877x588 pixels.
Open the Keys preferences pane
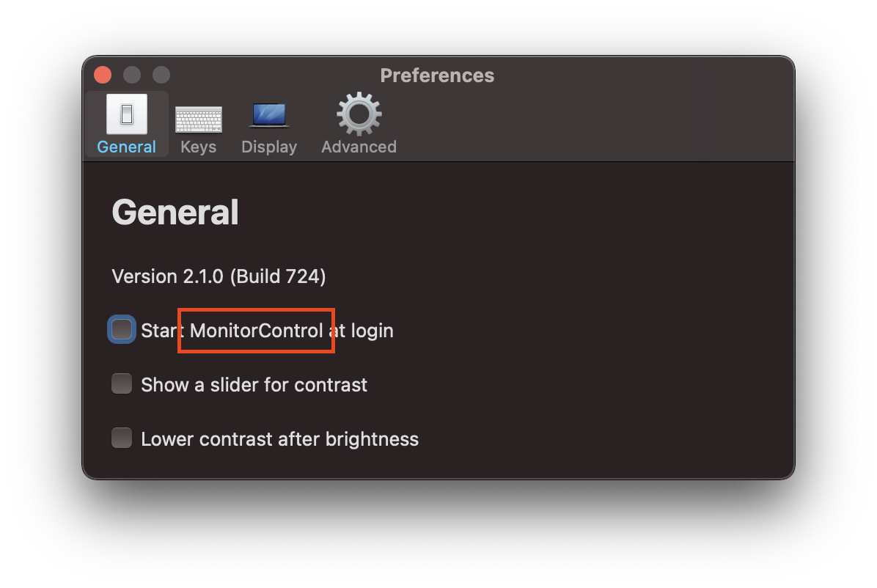[x=198, y=125]
